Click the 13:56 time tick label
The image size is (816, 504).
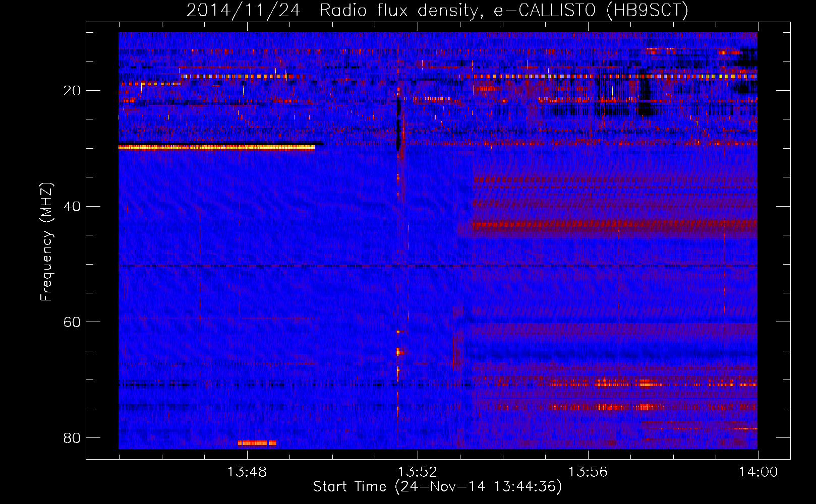click(x=588, y=472)
